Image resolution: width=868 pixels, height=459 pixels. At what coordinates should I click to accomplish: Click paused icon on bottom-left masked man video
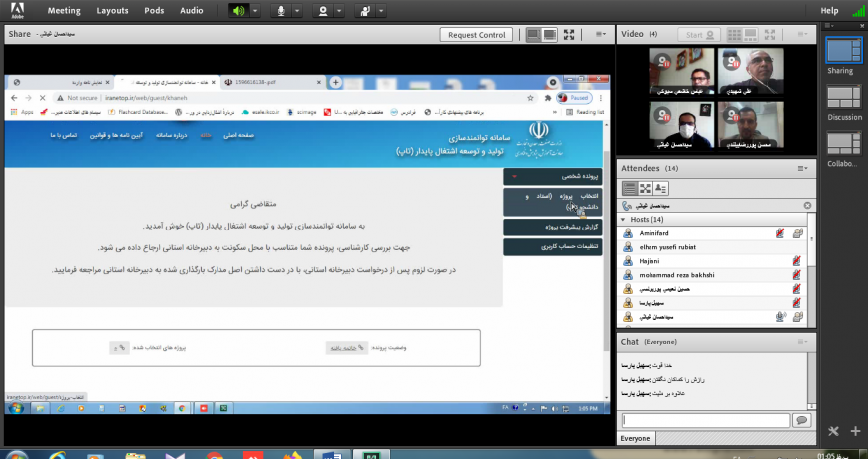[664, 115]
